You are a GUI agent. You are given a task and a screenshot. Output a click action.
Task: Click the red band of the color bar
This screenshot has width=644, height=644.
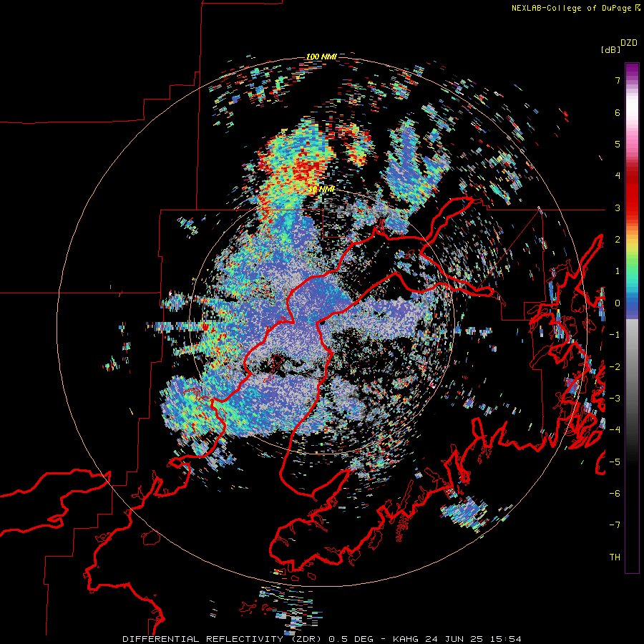(632, 193)
